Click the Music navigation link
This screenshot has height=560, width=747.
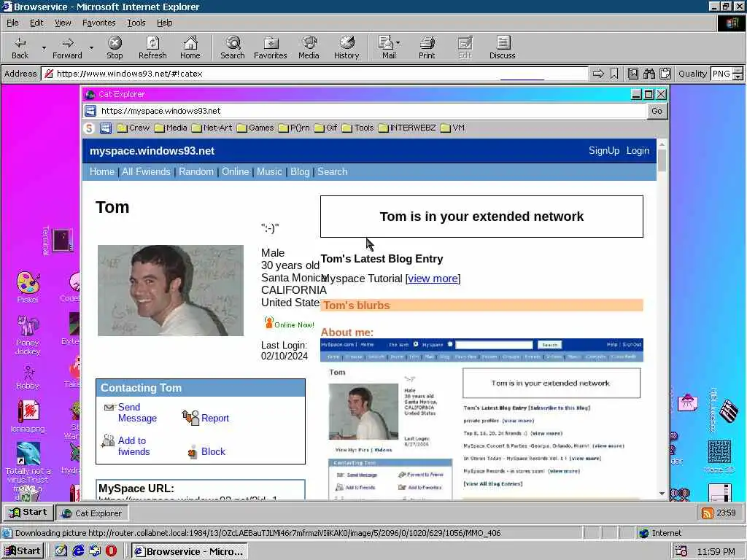pyautogui.click(x=269, y=172)
